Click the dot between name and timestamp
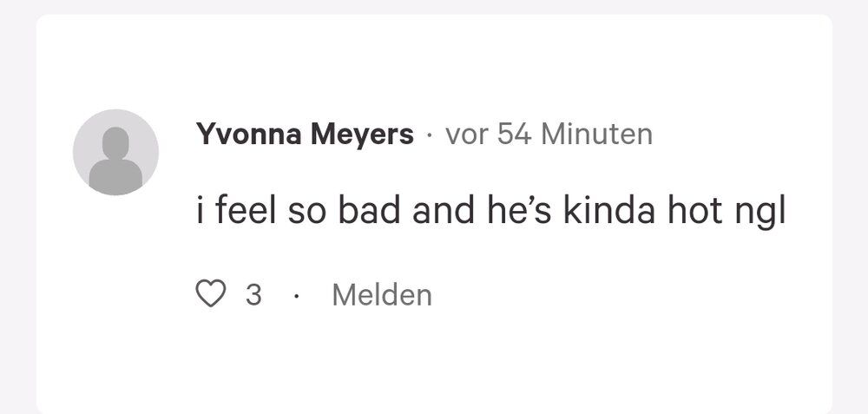868x414 pixels. [x=429, y=135]
